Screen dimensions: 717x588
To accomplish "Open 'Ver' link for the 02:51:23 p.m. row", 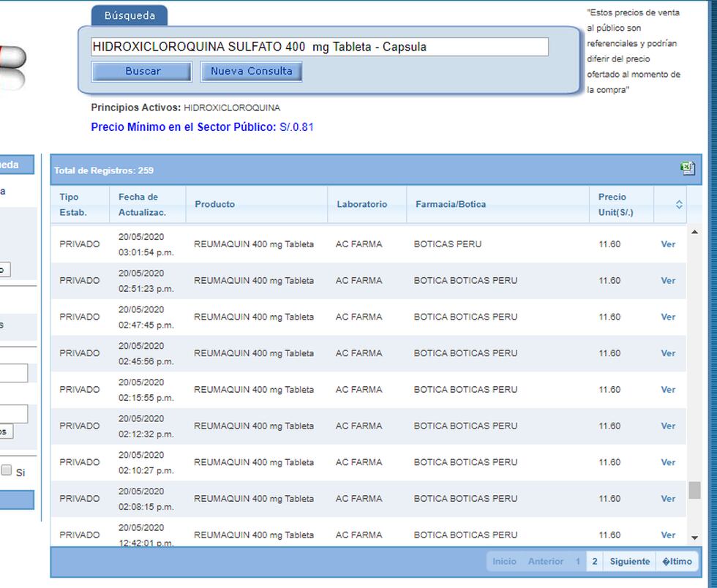I will (x=668, y=281).
